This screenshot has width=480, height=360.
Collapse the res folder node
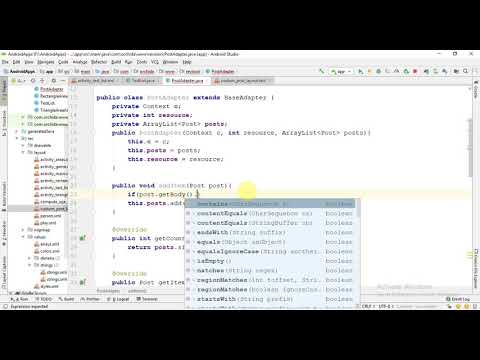pos(17,138)
